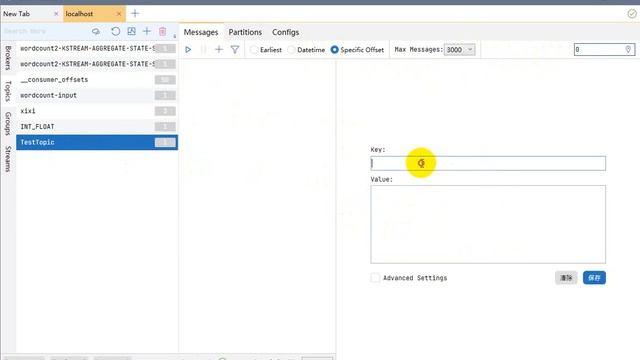Click the pink delete topic trash icon
This screenshot has height=360, width=640.
[162, 31]
